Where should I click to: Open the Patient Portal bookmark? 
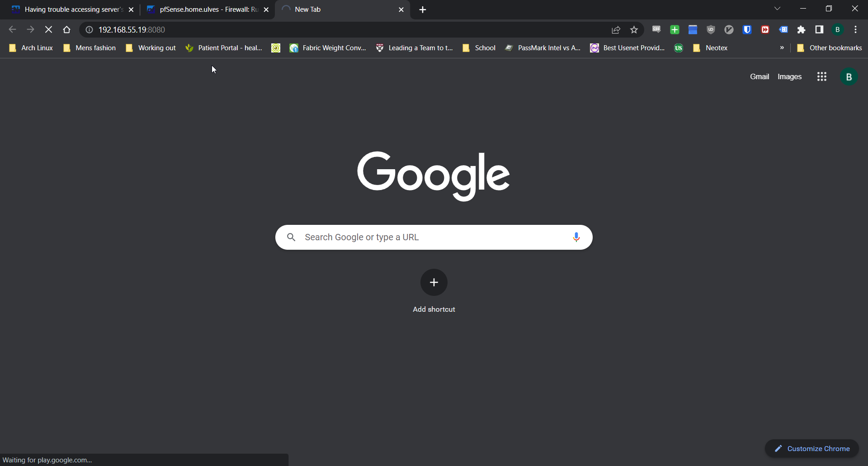(x=224, y=48)
